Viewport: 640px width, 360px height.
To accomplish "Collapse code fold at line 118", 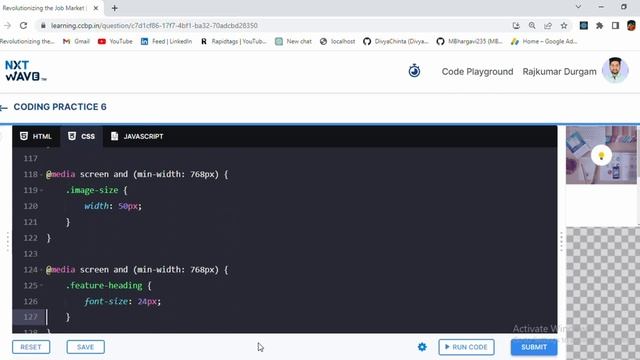I will (x=42, y=175).
